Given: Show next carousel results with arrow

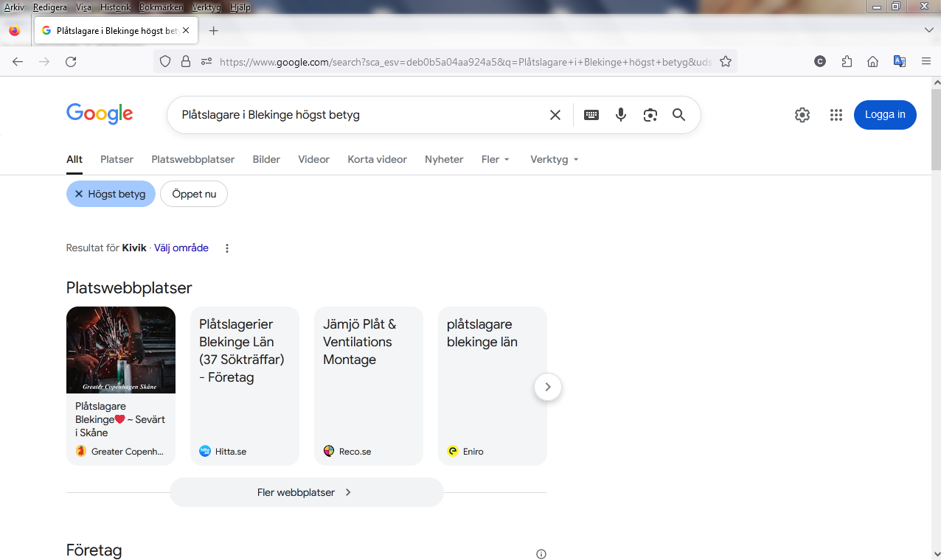Looking at the screenshot, I should [x=548, y=386].
